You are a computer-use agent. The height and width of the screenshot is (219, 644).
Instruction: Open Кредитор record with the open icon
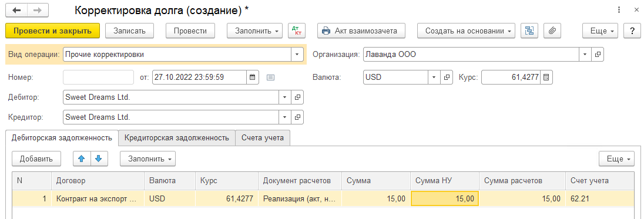[x=298, y=117]
